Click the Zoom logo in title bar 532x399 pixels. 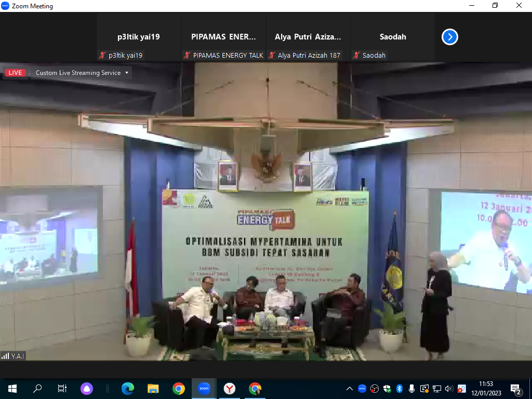[x=5, y=6]
